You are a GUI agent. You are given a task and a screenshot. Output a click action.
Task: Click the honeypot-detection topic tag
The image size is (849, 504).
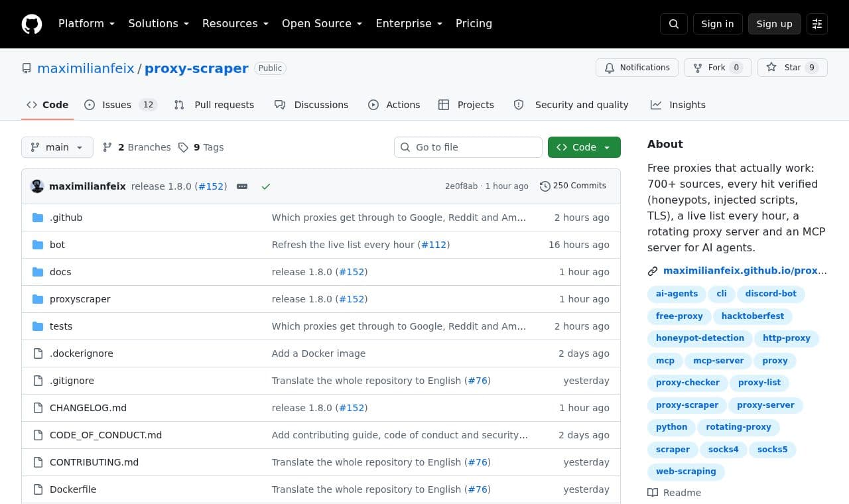pyautogui.click(x=700, y=338)
